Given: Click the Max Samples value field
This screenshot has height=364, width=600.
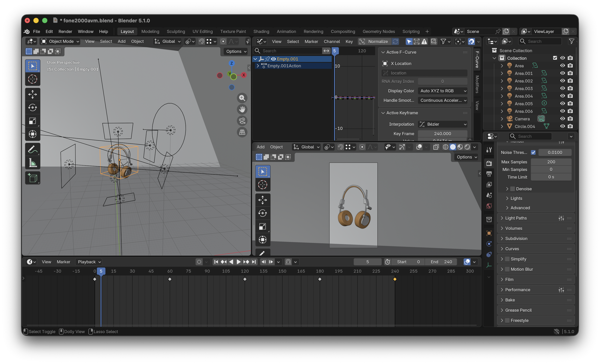Looking at the screenshot, I should 551,162.
